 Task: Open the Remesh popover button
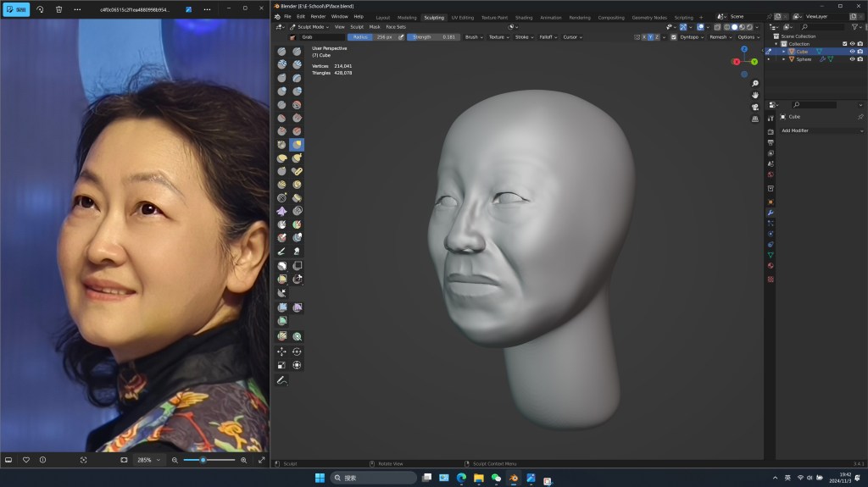click(720, 37)
